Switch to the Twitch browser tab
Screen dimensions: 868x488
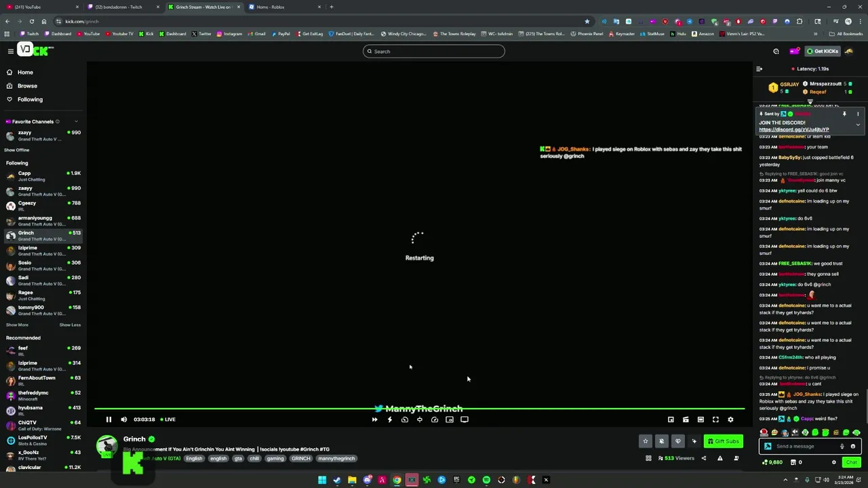pyautogui.click(x=122, y=7)
